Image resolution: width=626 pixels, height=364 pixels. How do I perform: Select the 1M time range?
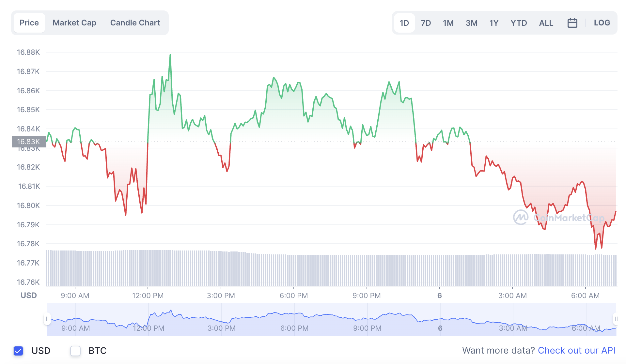[x=448, y=23]
